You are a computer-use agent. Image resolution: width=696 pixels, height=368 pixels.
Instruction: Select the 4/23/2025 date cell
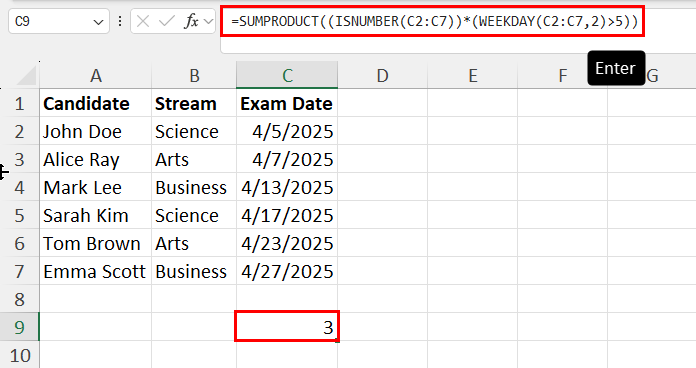(x=287, y=243)
